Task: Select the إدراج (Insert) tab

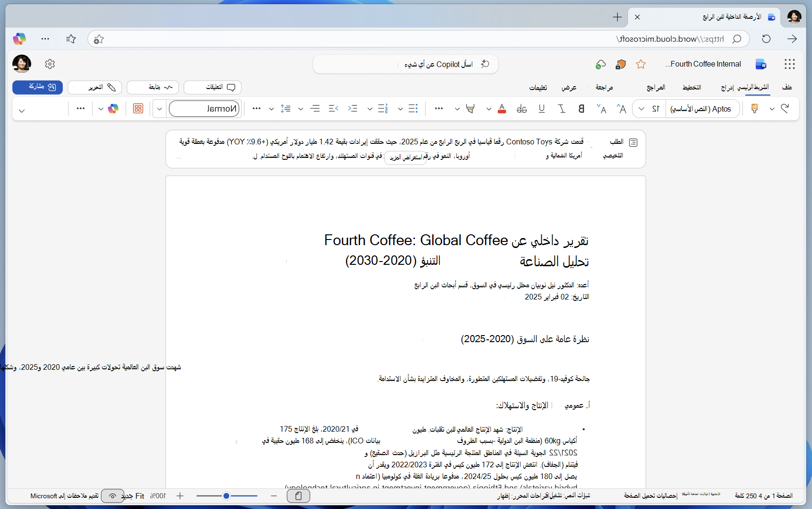Action: [727, 88]
